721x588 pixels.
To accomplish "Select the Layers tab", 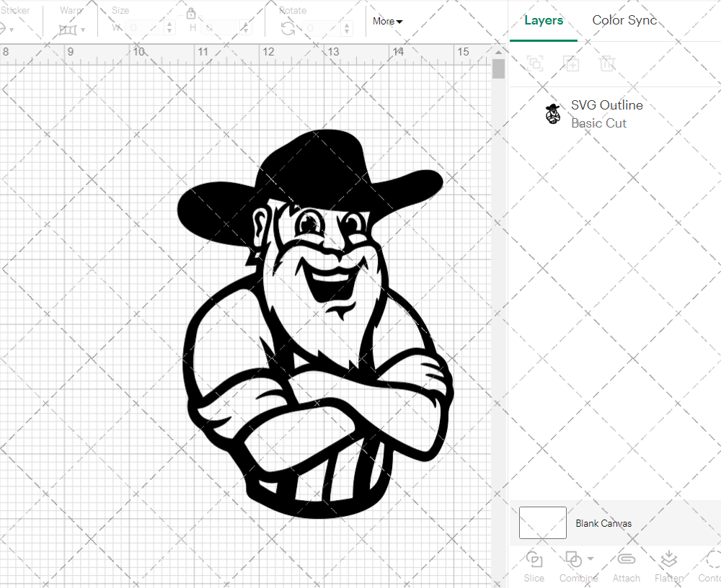I will tap(544, 20).
